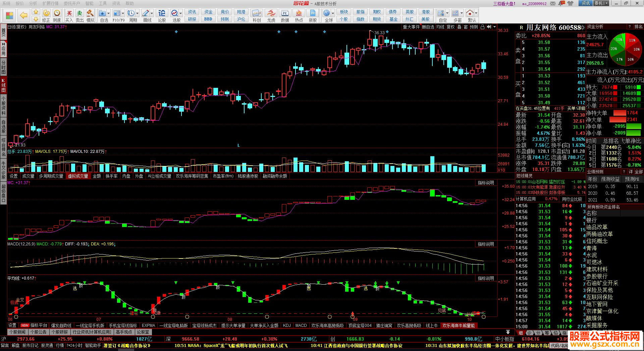Open the 个股新闻 bottom link
The height and width of the screenshot is (351, 644).
[x=17, y=332]
